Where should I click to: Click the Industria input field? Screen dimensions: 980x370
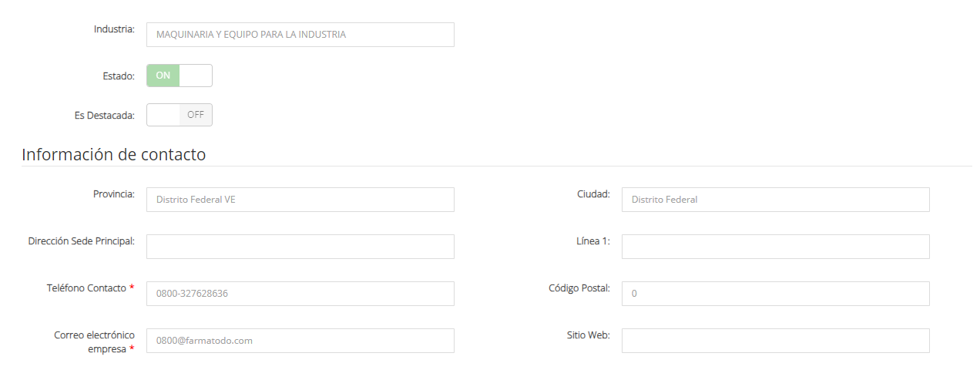[x=300, y=35]
